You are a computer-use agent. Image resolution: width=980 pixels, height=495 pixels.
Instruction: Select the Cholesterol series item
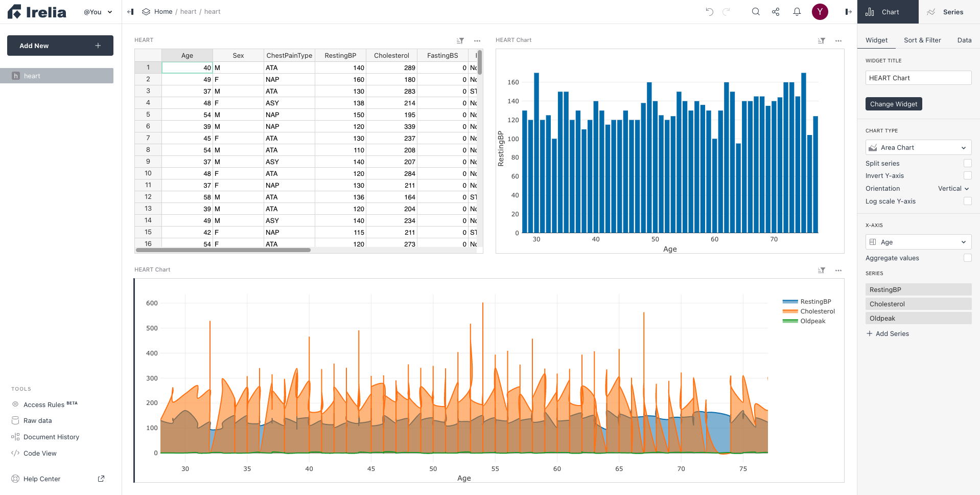[919, 304]
